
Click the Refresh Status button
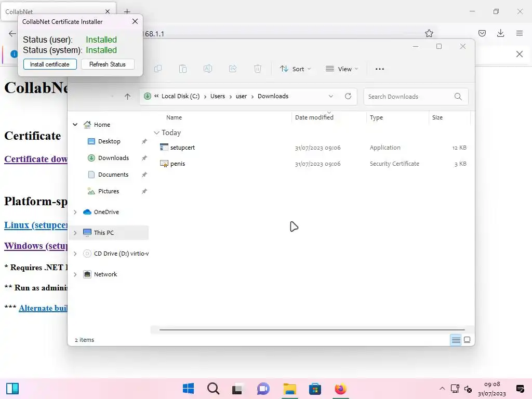108,64
